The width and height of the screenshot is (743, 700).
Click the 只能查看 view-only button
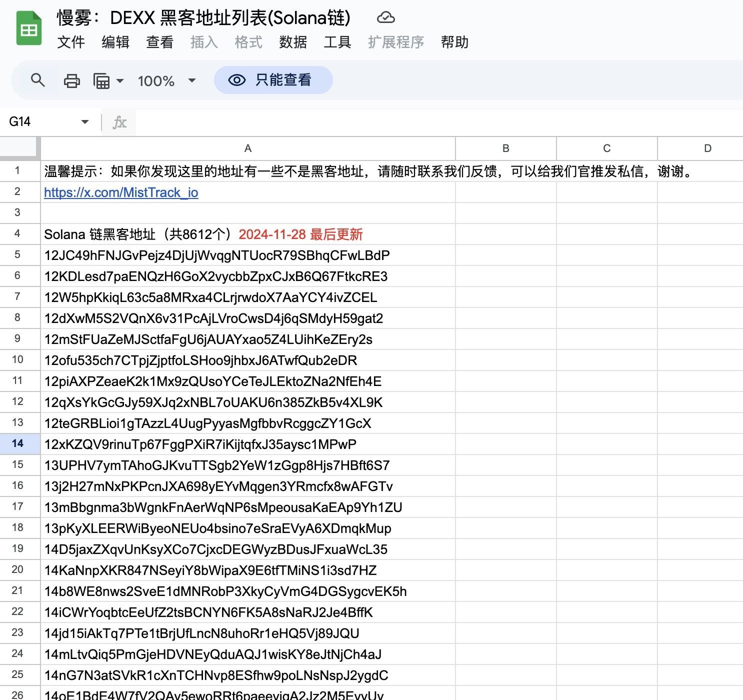click(273, 79)
